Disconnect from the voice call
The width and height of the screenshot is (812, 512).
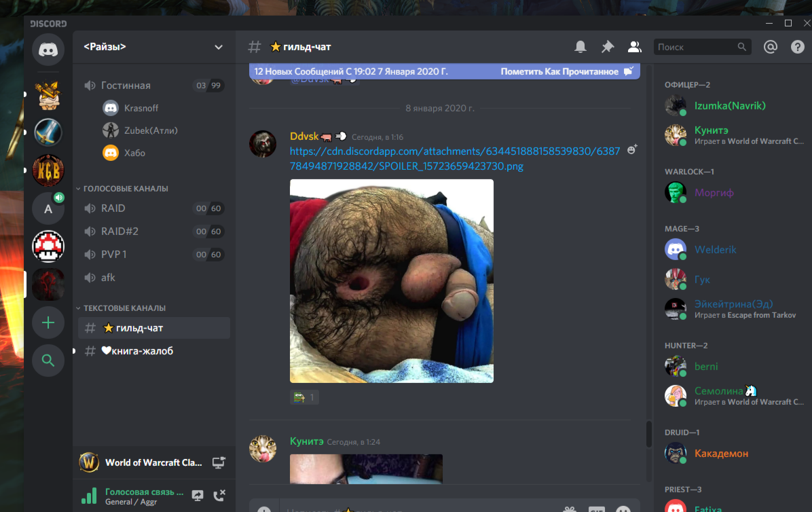click(x=219, y=496)
